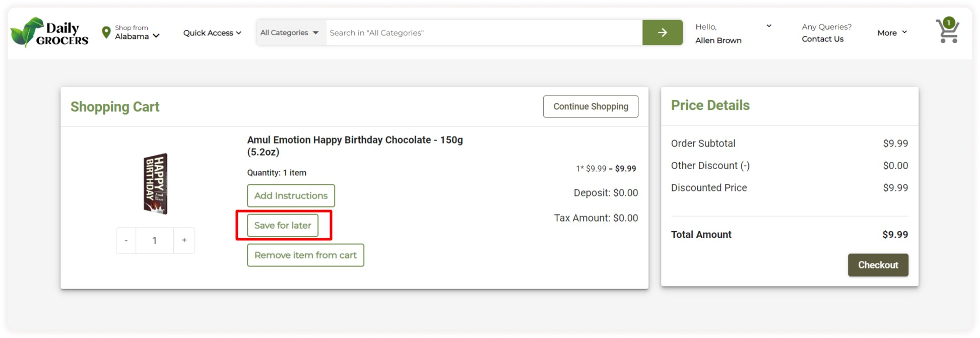
Task: Click the location pin icon
Action: click(106, 33)
